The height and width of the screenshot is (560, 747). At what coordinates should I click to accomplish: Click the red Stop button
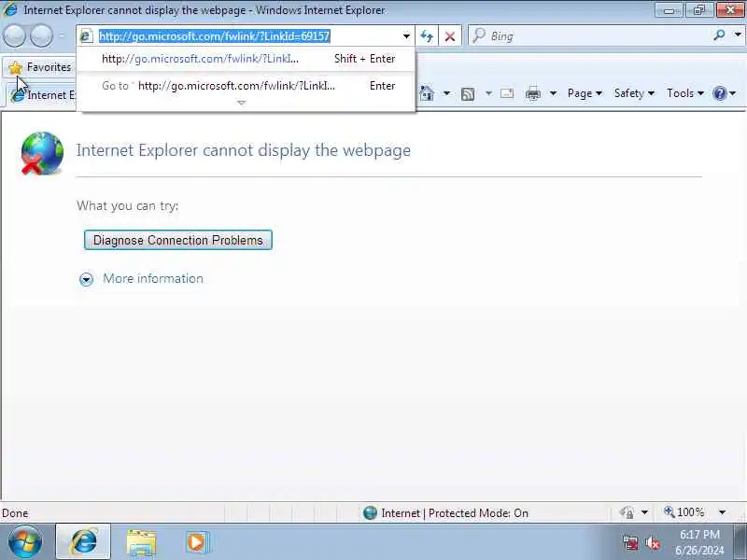click(450, 36)
